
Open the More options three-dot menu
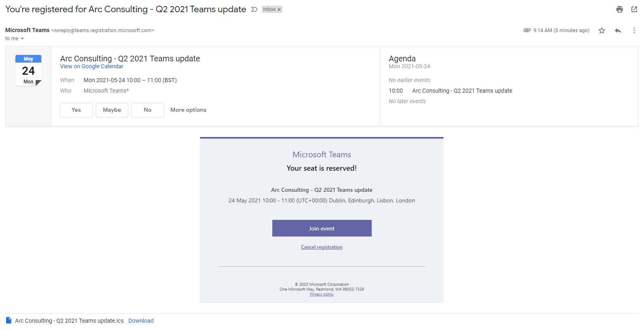(634, 30)
